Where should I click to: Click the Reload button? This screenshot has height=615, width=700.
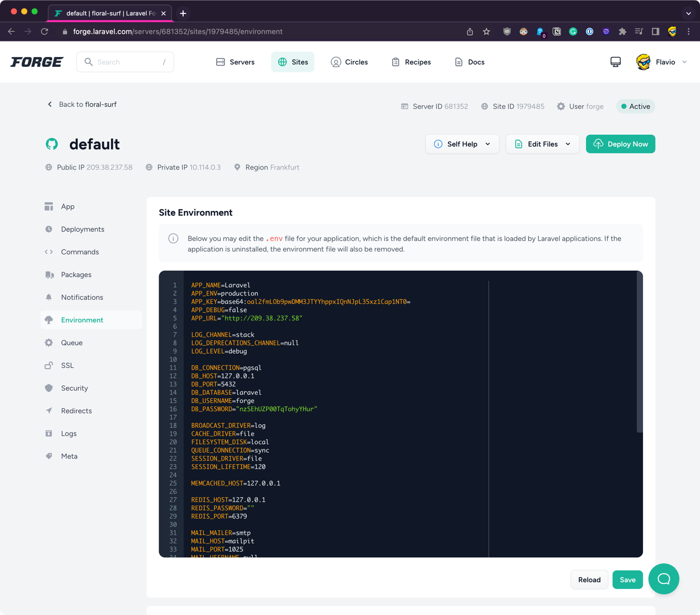(x=589, y=580)
